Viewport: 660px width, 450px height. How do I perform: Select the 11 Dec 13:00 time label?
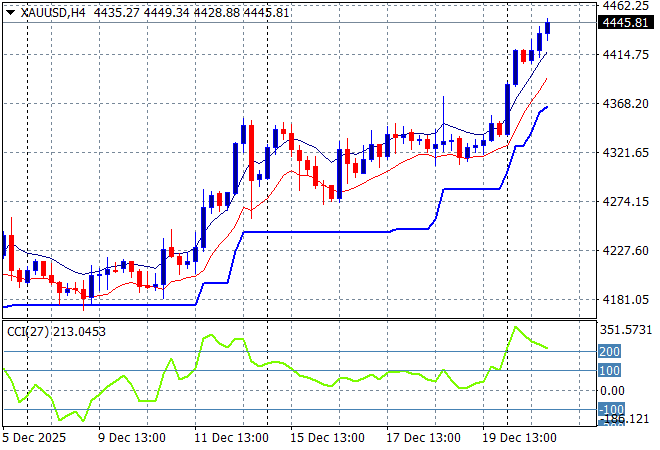click(232, 438)
